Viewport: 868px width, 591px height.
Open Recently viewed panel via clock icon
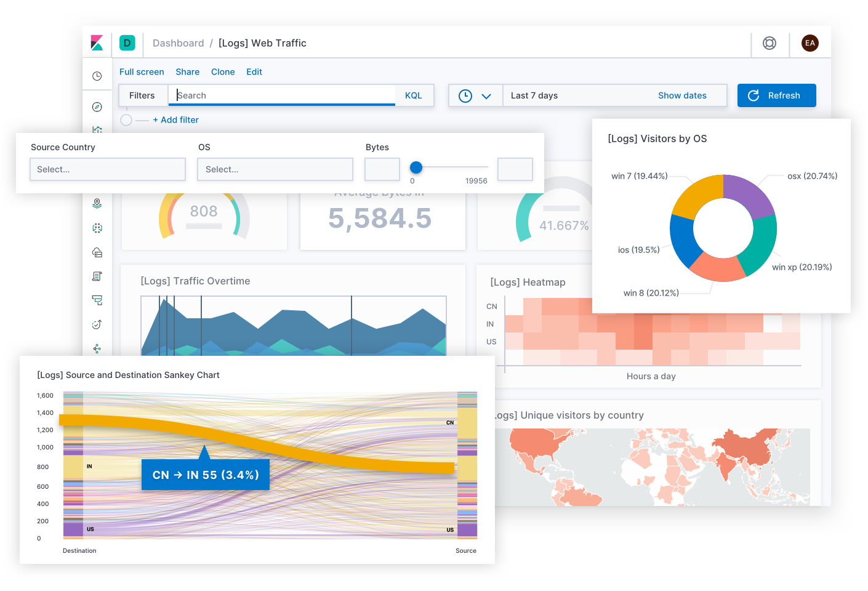point(97,75)
